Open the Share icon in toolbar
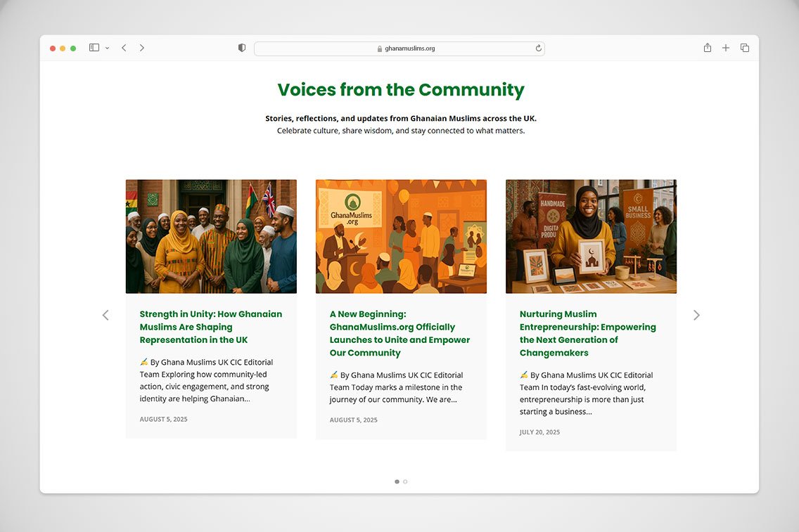Image resolution: width=799 pixels, height=532 pixels. (x=708, y=48)
